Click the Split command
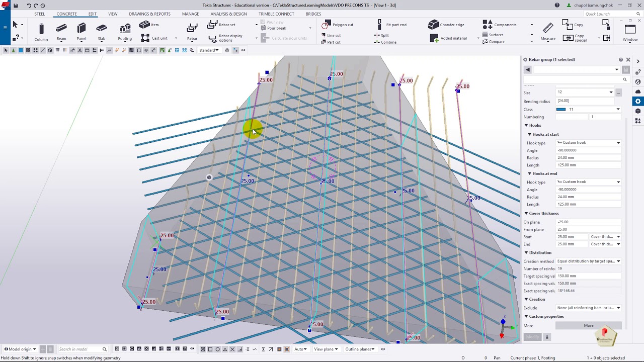644x362 pixels. 382,36
